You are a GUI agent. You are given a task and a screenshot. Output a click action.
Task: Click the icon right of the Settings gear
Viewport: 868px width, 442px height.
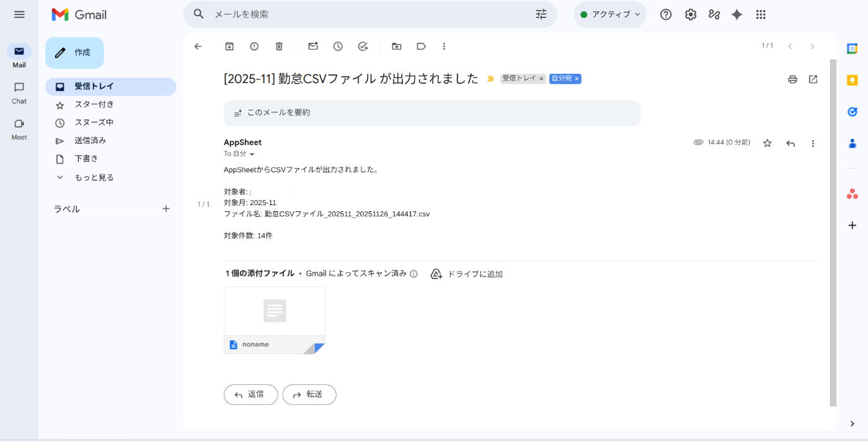(714, 14)
